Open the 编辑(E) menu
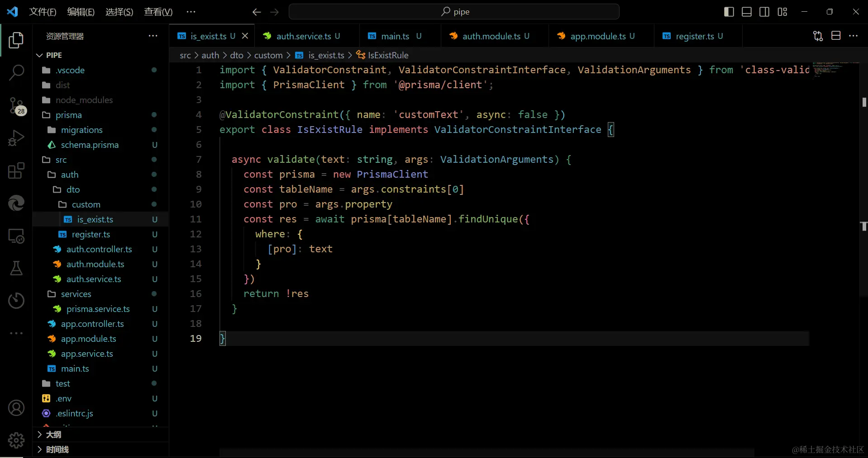The height and width of the screenshot is (458, 868). [x=81, y=12]
